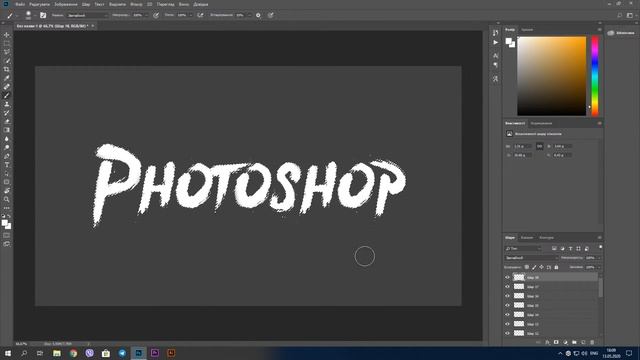Add a layer mask from Layers footer
Viewport: 640px width, 360px height.
point(556,342)
